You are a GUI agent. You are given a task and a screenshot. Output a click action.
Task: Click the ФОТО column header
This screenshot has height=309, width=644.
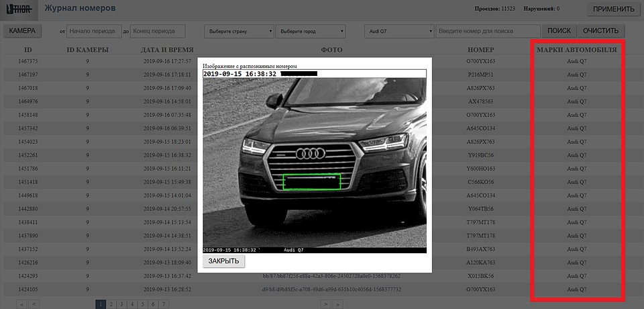tap(331, 50)
